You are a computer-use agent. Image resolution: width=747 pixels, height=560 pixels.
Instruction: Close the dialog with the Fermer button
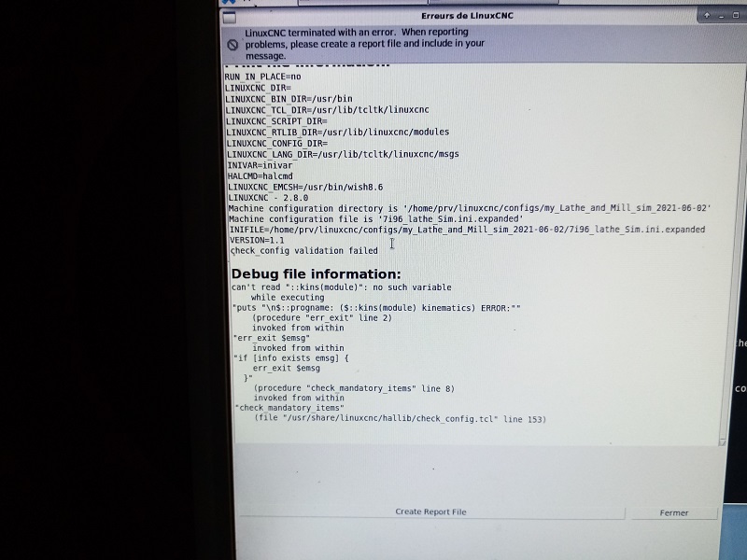[x=673, y=512]
